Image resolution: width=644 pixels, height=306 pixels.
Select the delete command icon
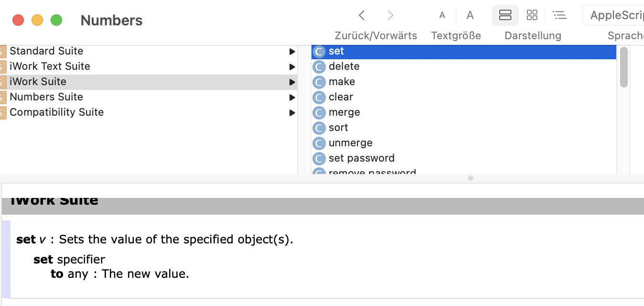pos(319,66)
